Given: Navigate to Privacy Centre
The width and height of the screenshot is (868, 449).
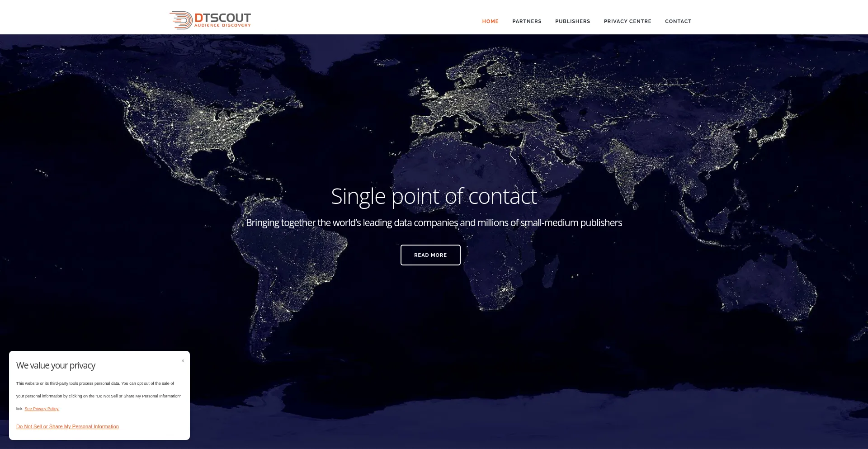Looking at the screenshot, I should [627, 21].
